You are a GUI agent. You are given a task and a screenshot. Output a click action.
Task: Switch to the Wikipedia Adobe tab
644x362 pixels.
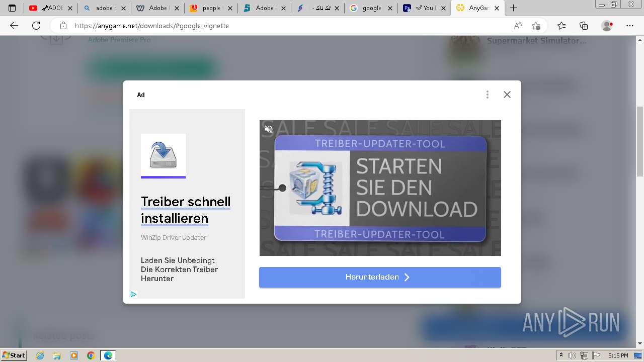click(157, 8)
